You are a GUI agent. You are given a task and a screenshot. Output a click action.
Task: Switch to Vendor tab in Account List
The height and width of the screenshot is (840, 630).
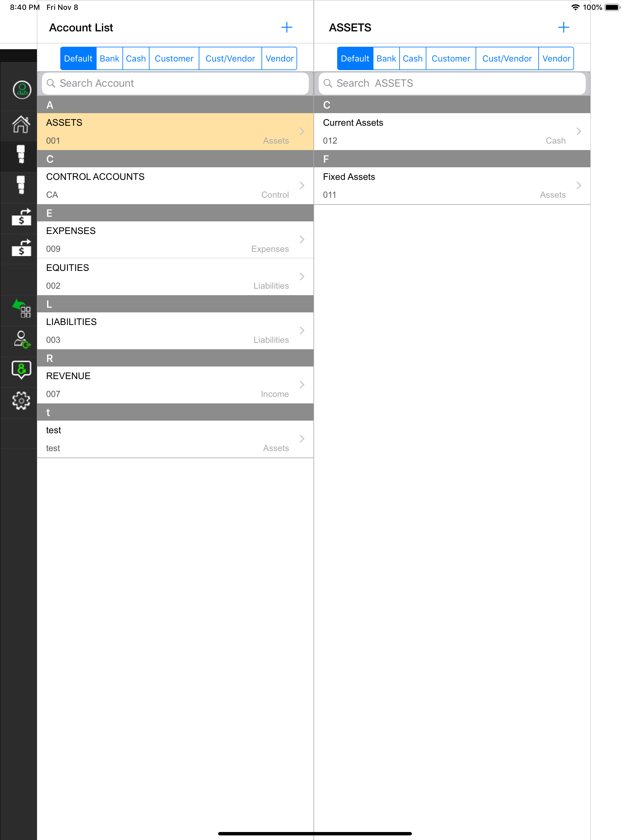[279, 58]
